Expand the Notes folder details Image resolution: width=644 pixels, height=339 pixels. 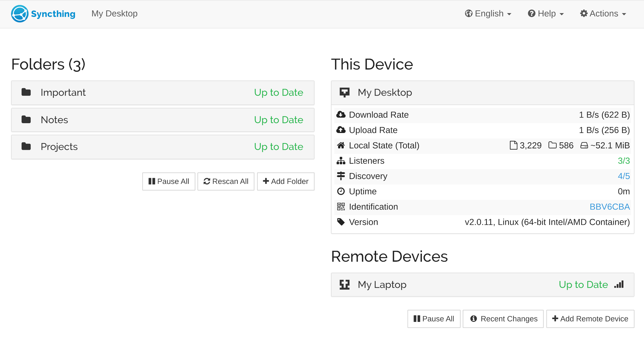163,120
